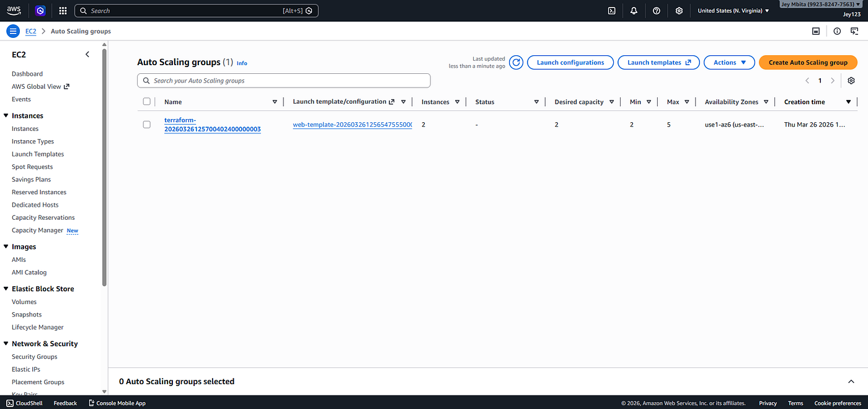Collapse the EC2 sidebar with arrow
The height and width of the screenshot is (409, 868).
[87, 55]
